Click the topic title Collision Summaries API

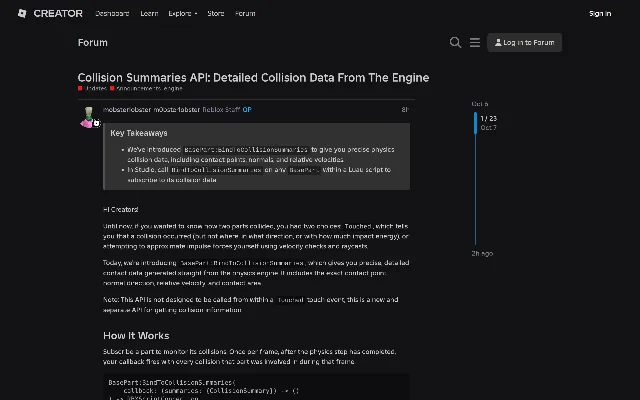[x=253, y=78]
